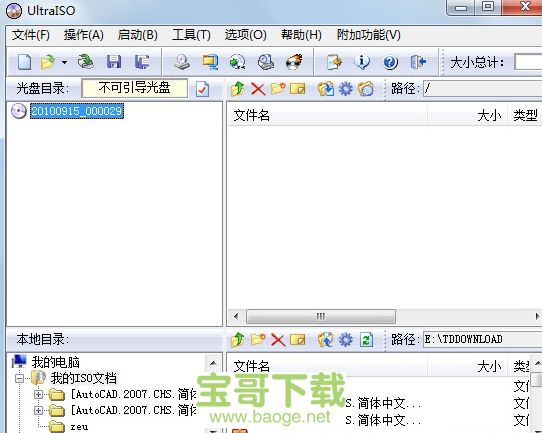Click New Folder icon in local pane
This screenshot has width=542, height=433.
pos(258,340)
